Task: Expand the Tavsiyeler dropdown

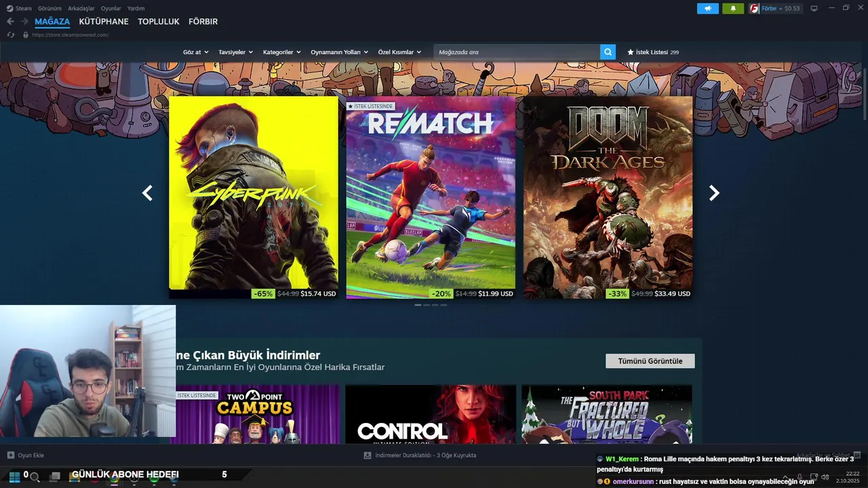Action: [235, 52]
